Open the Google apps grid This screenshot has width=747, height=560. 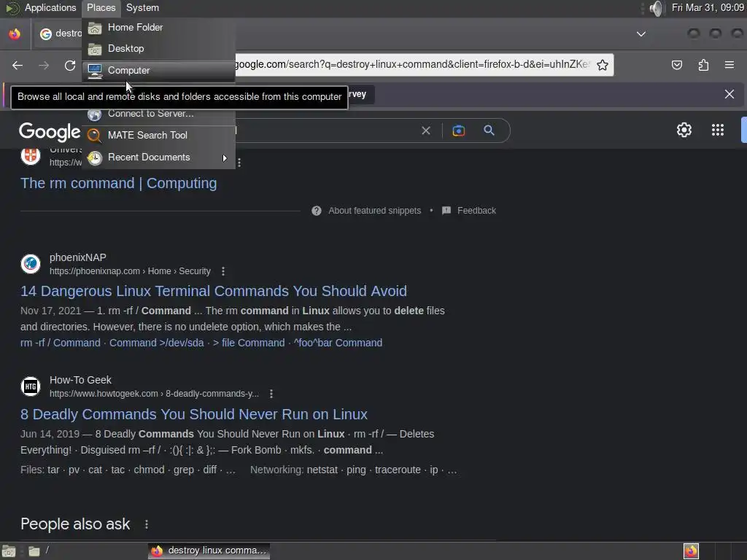pos(718,130)
